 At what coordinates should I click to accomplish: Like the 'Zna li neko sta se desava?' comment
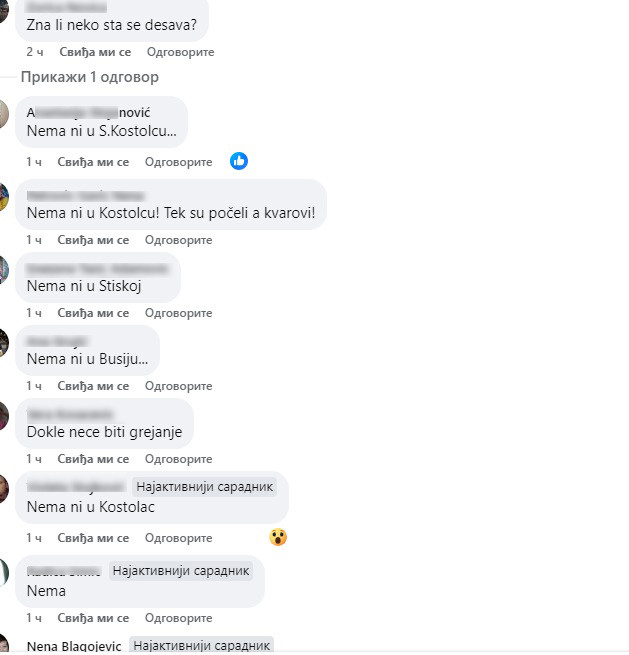point(95,52)
